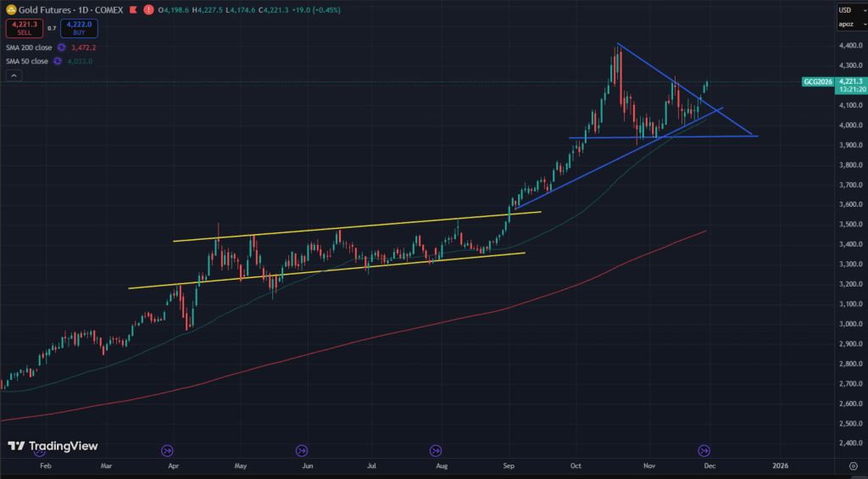Click the TradingView logo
The image size is (868, 479).
(x=53, y=446)
